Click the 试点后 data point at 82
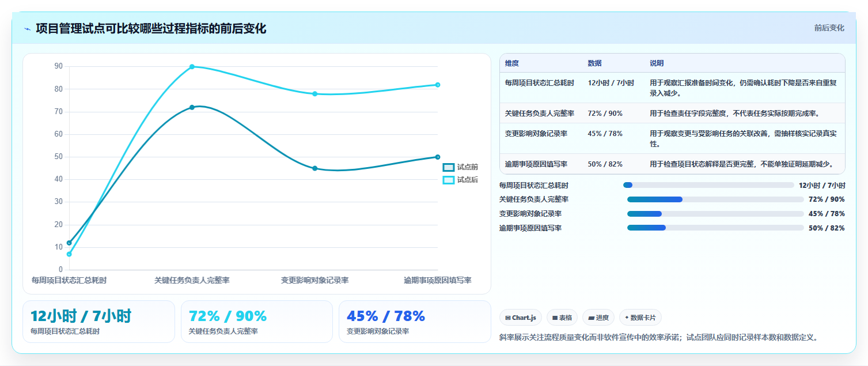Screen dimensions: 868x366 tap(438, 85)
